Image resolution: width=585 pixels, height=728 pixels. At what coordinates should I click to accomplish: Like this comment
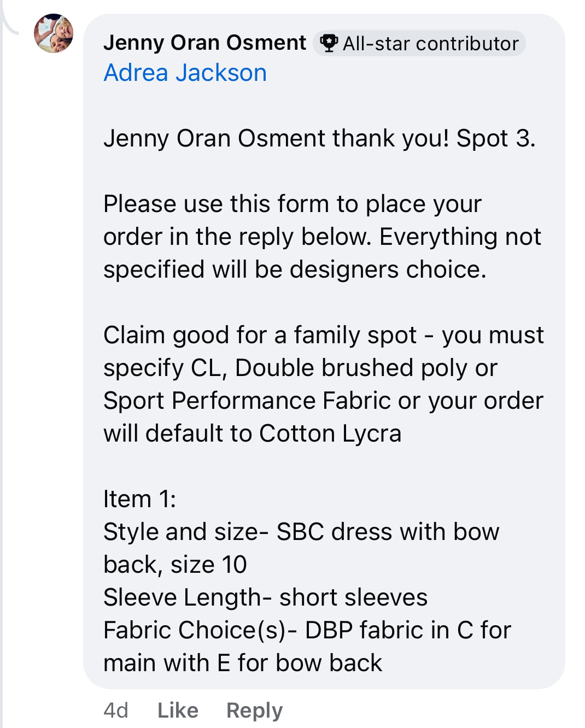tap(178, 710)
